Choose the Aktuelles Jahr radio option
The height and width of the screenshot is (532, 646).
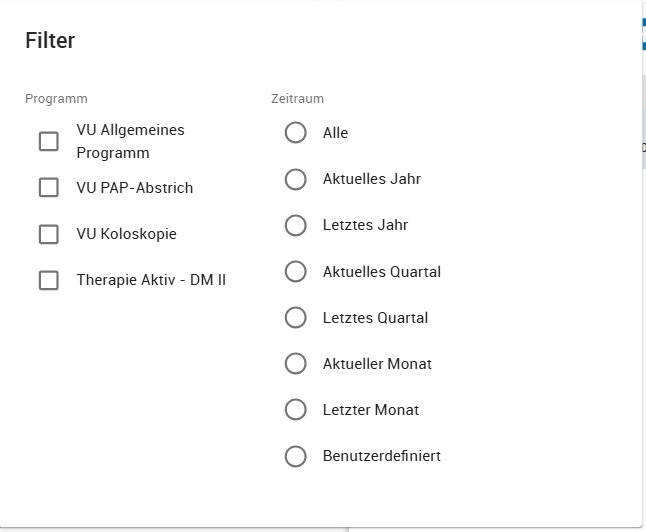[x=295, y=179]
